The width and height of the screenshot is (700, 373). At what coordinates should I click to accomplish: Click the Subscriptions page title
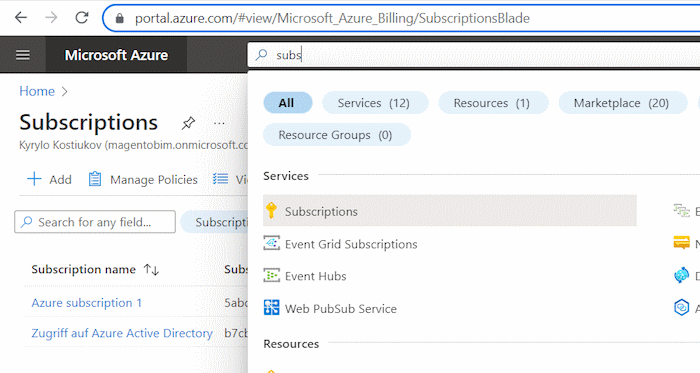click(88, 122)
